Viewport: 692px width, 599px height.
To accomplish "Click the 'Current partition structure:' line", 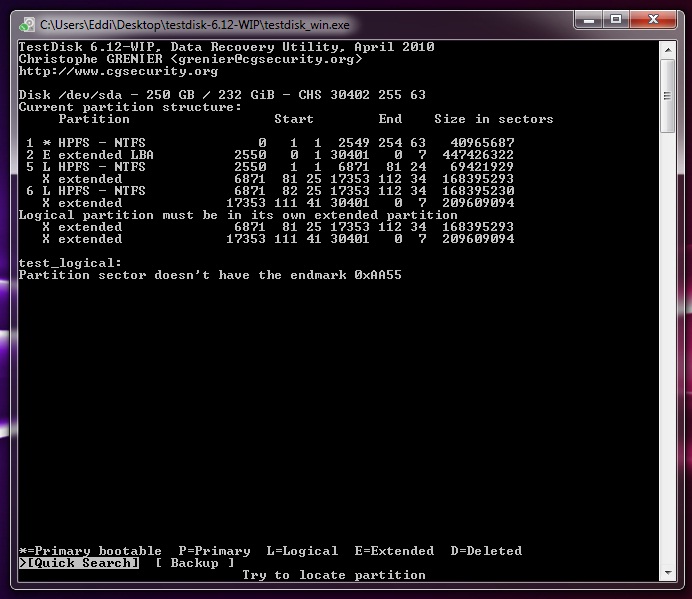I will [x=130, y=107].
